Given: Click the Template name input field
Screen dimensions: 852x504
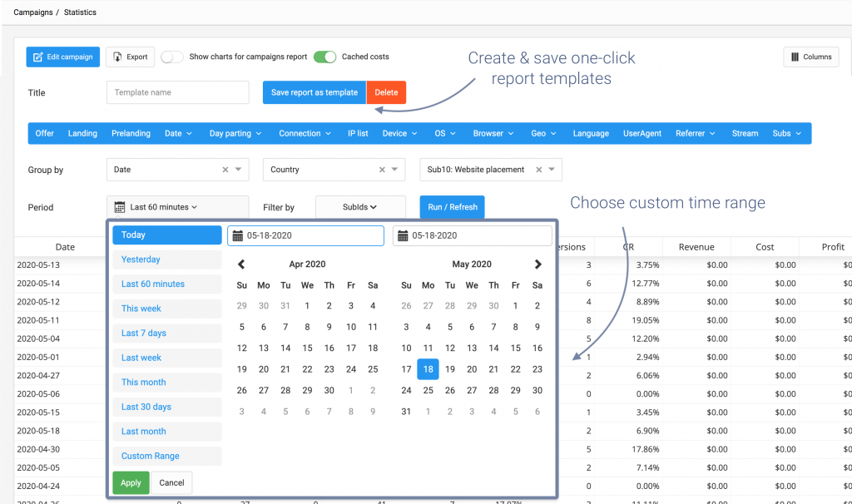Looking at the screenshot, I should point(177,91).
